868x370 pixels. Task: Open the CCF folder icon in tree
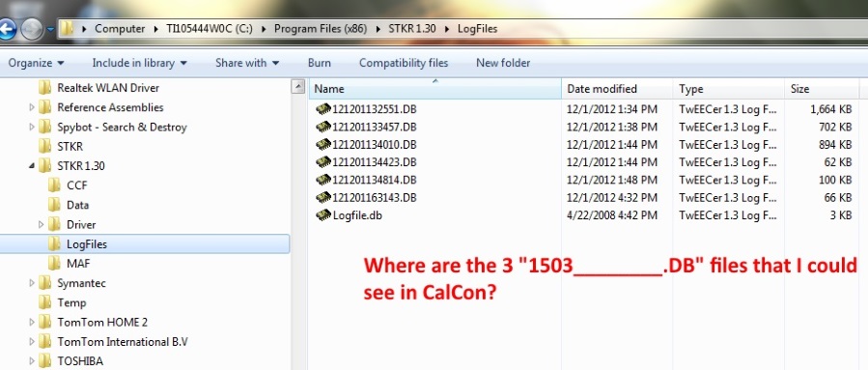click(54, 185)
